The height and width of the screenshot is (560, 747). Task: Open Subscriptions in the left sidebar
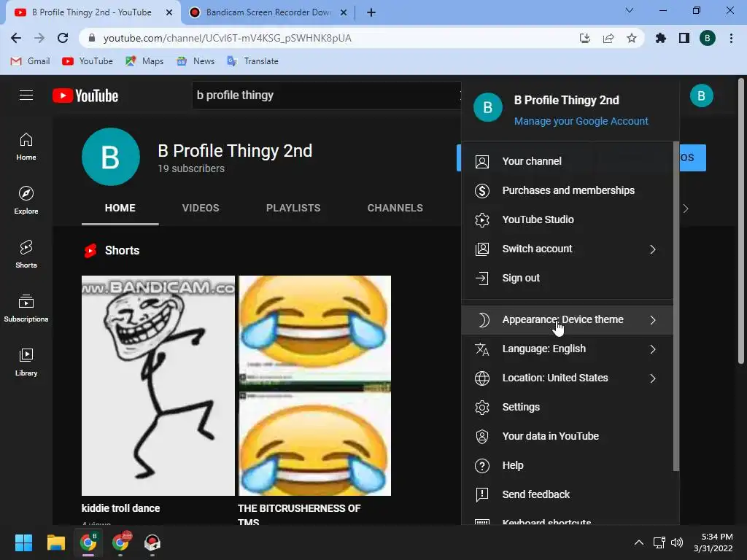(x=26, y=308)
